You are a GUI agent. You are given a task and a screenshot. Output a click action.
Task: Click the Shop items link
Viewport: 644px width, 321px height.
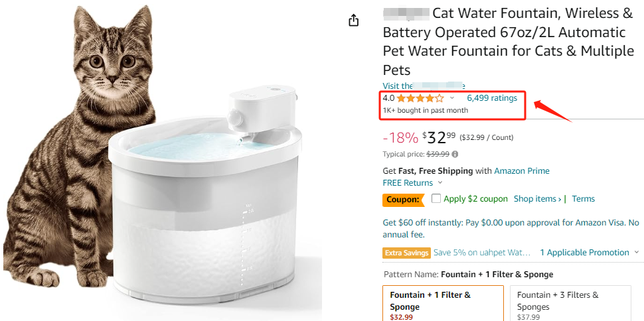[537, 199]
